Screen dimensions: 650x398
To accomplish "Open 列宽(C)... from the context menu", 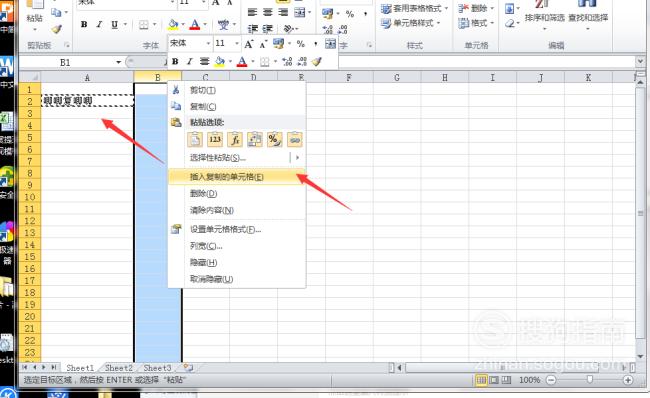I will [x=237, y=246].
